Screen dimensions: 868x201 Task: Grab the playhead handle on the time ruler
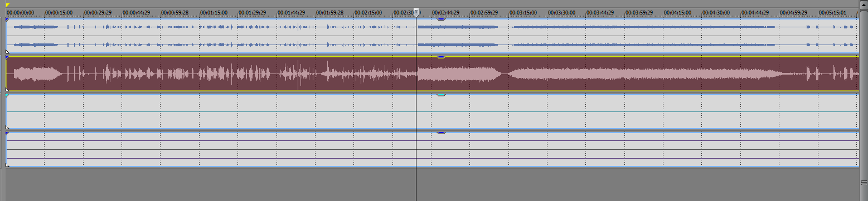pyautogui.click(x=416, y=12)
